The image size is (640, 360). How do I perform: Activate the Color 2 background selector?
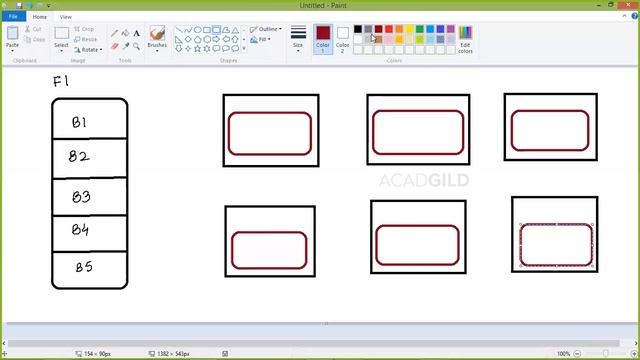click(x=342, y=39)
